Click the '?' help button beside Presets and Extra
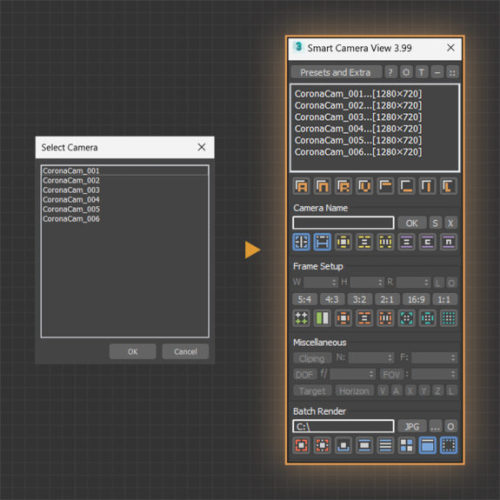The width and height of the screenshot is (500, 500). click(390, 72)
